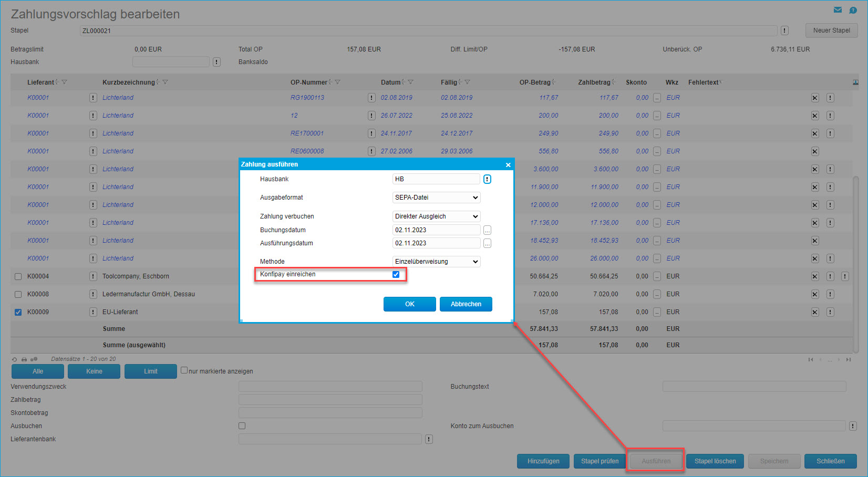The width and height of the screenshot is (868, 477).
Task: Click the lookup icon next to Hausbank field in dialog
Action: pyautogui.click(x=487, y=179)
